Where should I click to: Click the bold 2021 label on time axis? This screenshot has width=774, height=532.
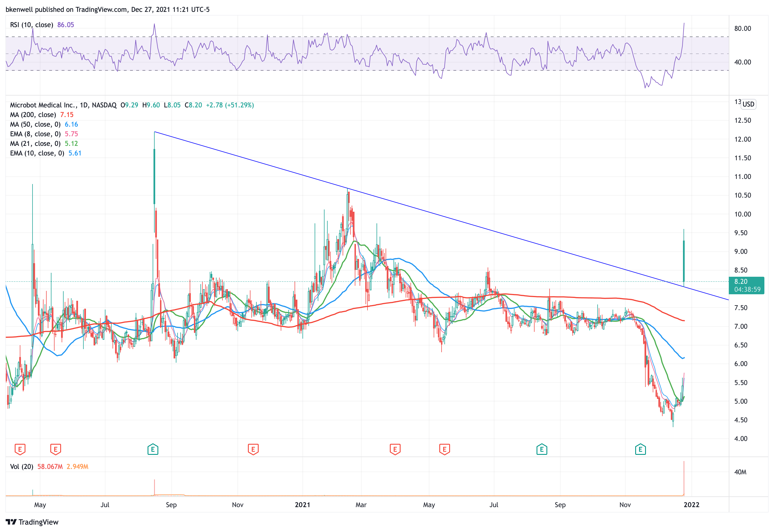[302, 505]
